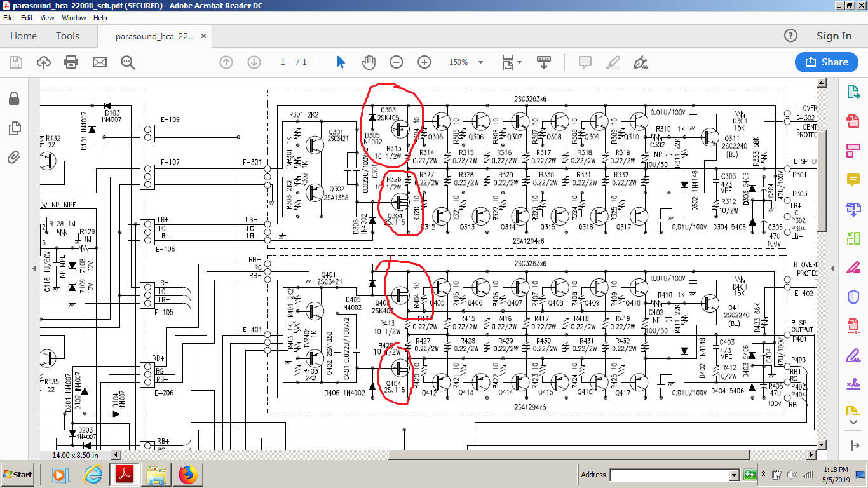The width and height of the screenshot is (868, 488).
Task: Go to previous page arrow
Action: pos(226,62)
